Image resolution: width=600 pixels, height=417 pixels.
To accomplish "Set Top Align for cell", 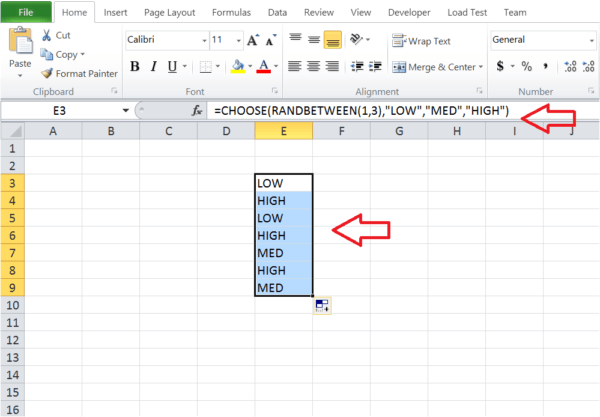I will tap(295, 39).
